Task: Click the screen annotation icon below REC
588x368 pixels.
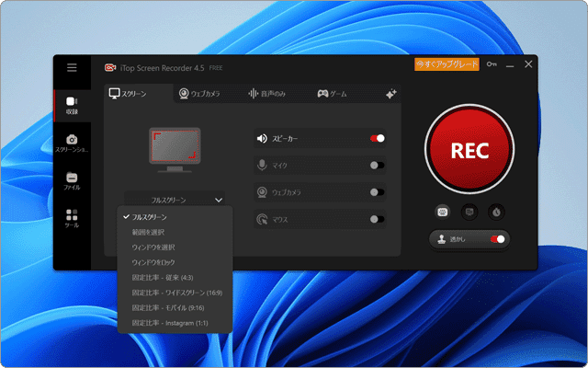Action: click(x=469, y=213)
